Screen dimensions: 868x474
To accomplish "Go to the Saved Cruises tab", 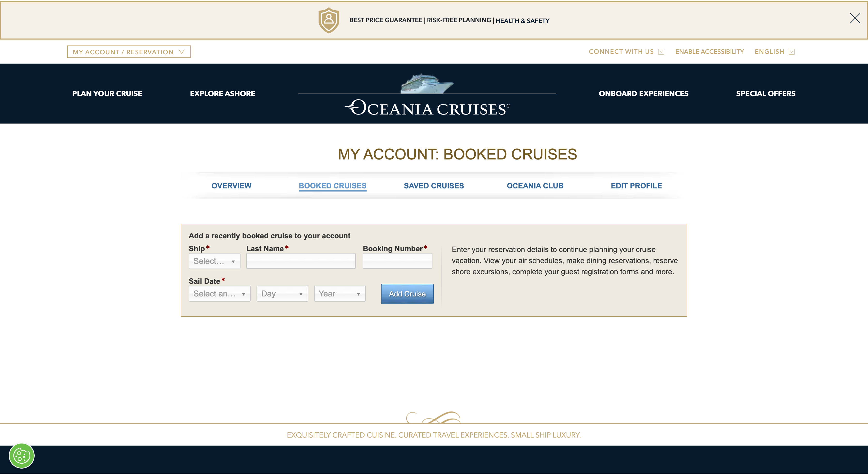I will tap(434, 186).
